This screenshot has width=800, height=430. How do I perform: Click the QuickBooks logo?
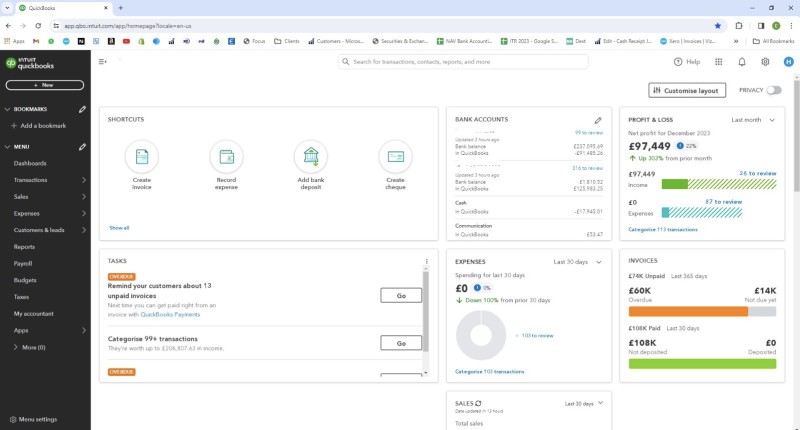pyautogui.click(x=30, y=63)
